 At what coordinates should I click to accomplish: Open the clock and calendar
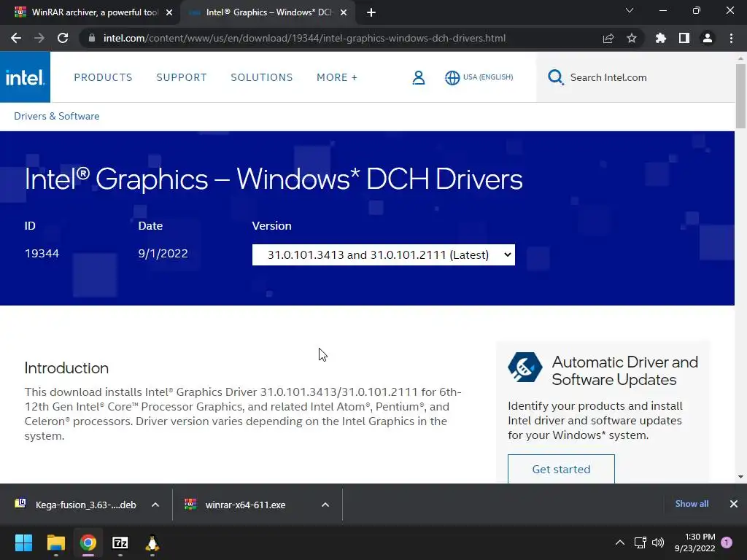[695, 542]
